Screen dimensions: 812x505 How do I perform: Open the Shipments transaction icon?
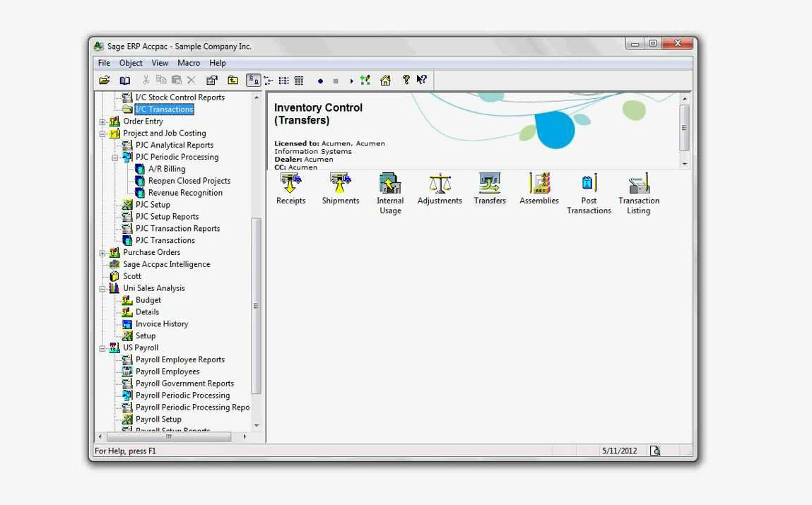[x=340, y=189]
